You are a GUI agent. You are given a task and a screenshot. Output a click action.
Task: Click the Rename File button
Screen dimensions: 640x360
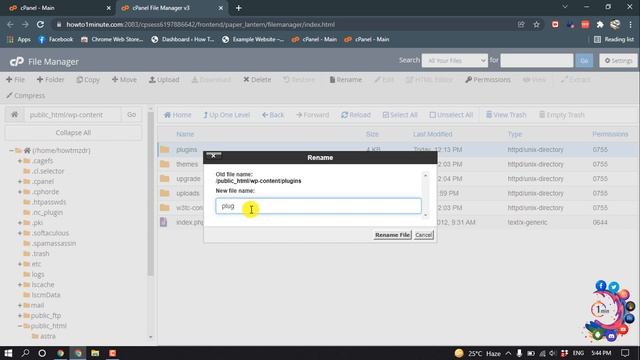click(x=392, y=235)
